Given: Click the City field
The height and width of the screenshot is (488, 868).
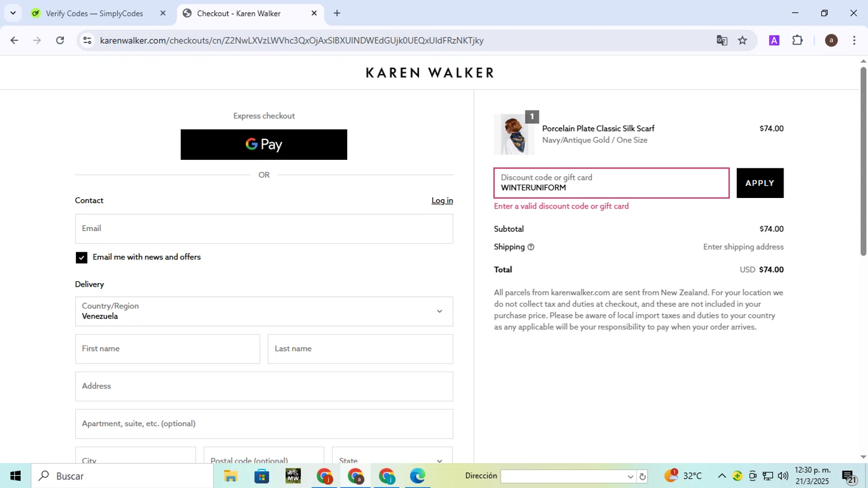Looking at the screenshot, I should click(135, 456).
